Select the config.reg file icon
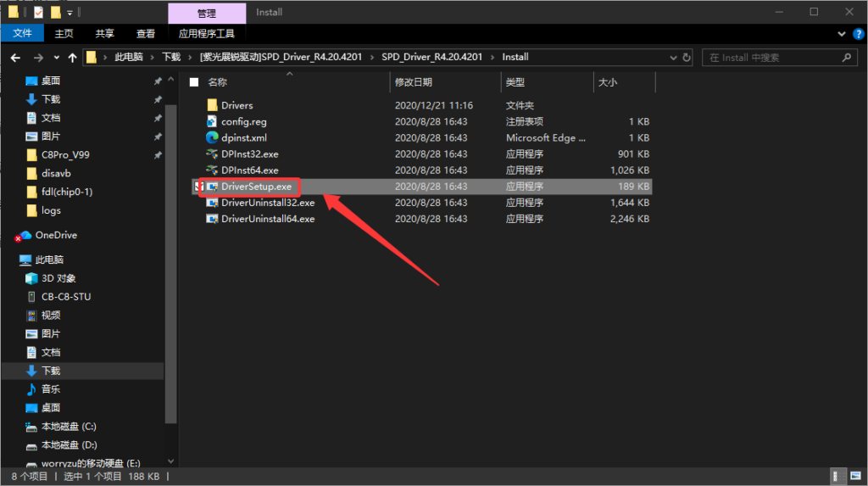This screenshot has width=868, height=486. tap(212, 121)
